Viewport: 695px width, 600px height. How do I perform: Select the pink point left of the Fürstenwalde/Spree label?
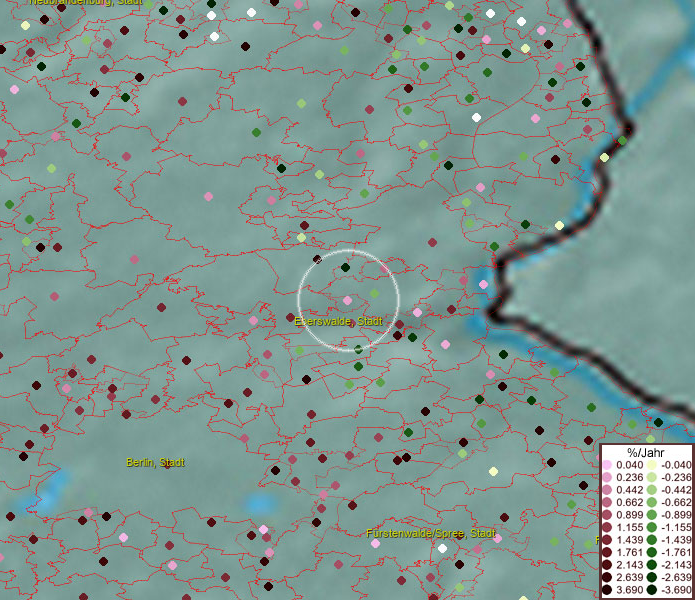point(375,543)
